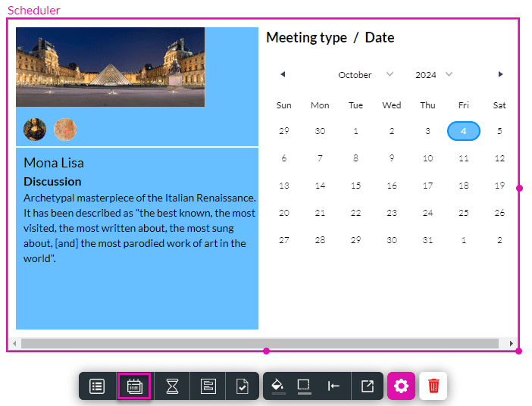
Task: Click the align left arrow icon
Action: [x=333, y=386]
